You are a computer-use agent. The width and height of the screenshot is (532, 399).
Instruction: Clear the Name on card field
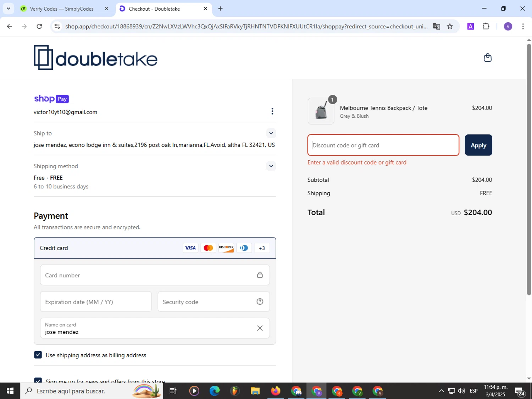point(260,328)
